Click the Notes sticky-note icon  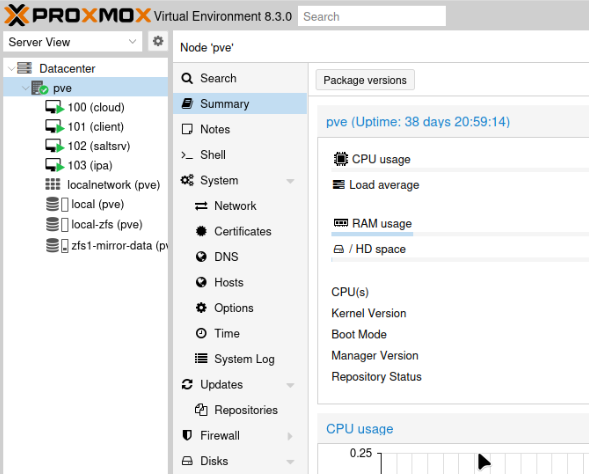(187, 129)
